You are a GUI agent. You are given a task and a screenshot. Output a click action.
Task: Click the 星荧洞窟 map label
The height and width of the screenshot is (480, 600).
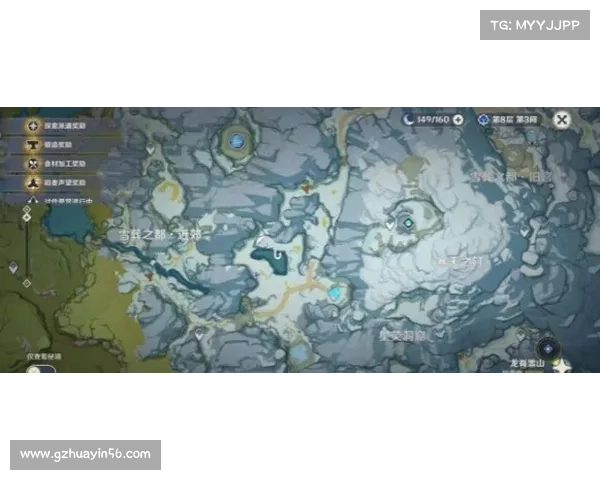point(402,336)
